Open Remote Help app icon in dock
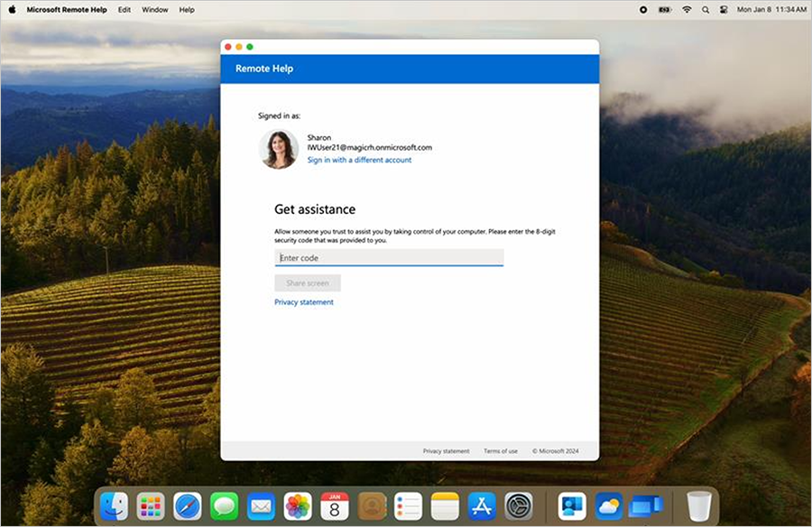The width and height of the screenshot is (812, 527). pyautogui.click(x=572, y=505)
